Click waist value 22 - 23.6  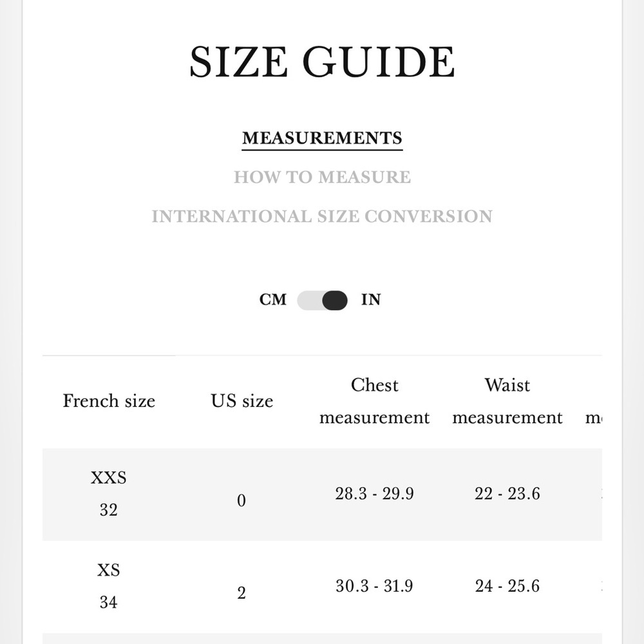point(507,494)
